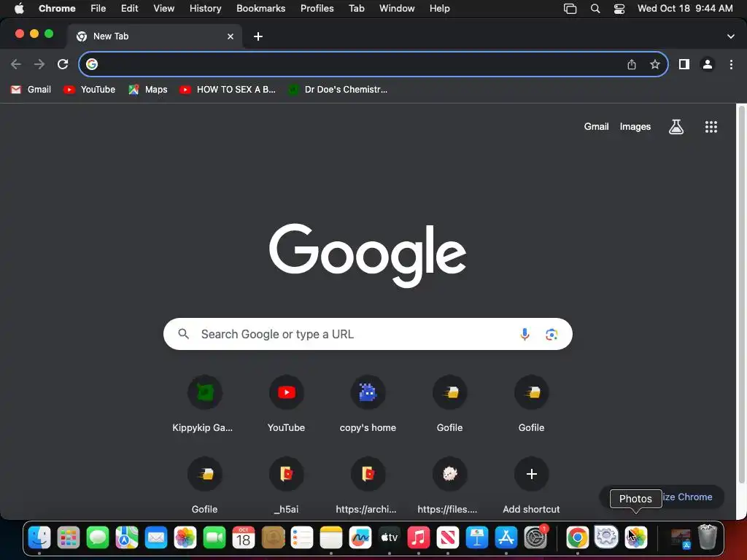Open News from the Dock

448,537
